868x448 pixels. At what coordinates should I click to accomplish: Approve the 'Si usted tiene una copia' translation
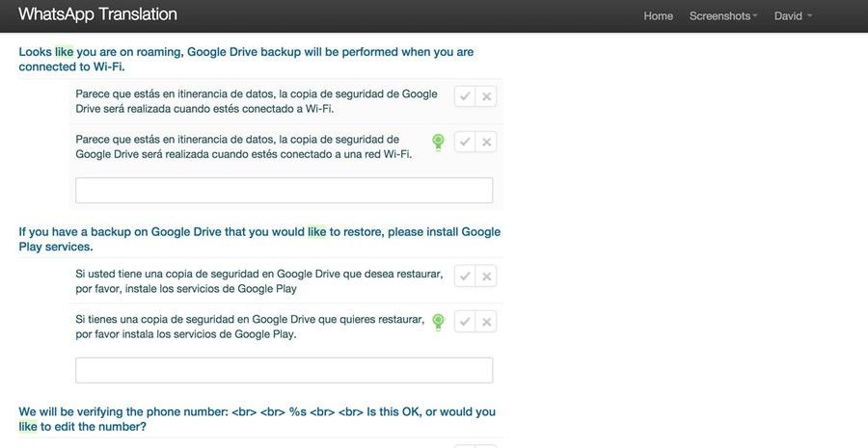click(x=465, y=276)
